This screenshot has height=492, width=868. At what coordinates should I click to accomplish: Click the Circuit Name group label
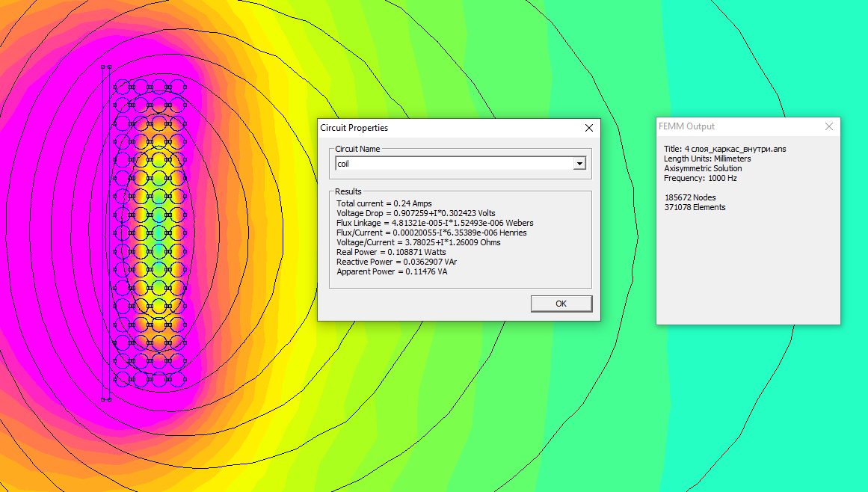tap(357, 149)
